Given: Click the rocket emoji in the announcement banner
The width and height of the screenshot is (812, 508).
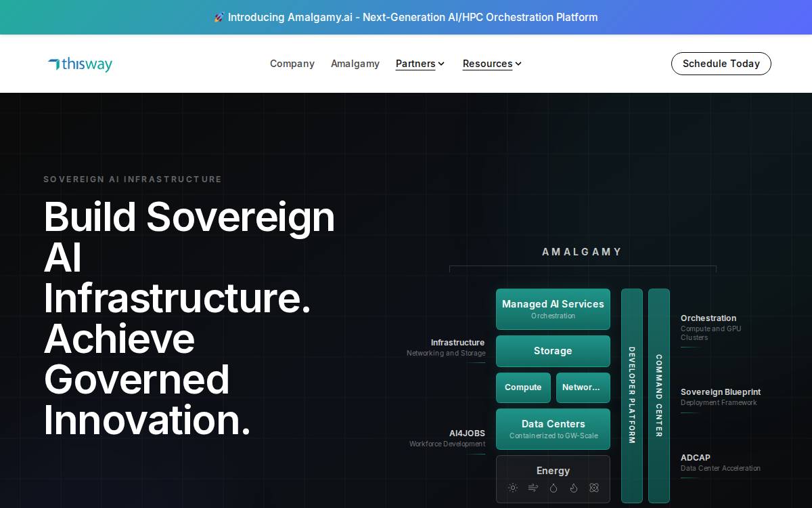Looking at the screenshot, I should click(x=219, y=18).
